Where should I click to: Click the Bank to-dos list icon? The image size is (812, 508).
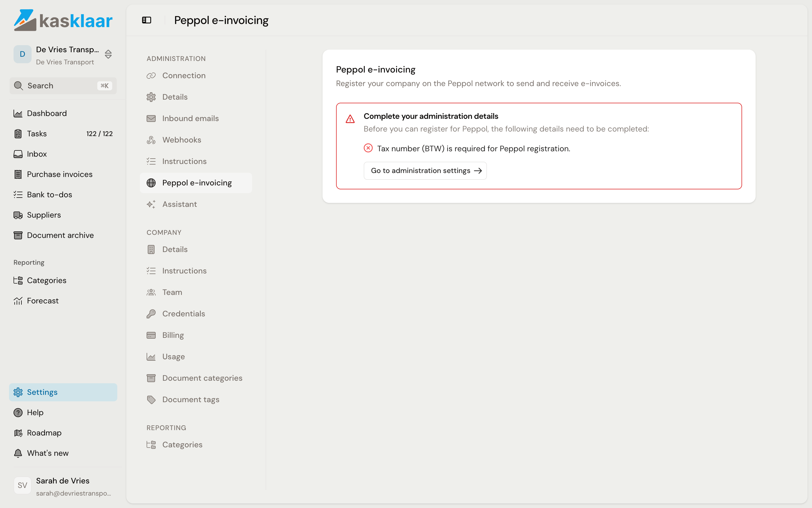[18, 194]
